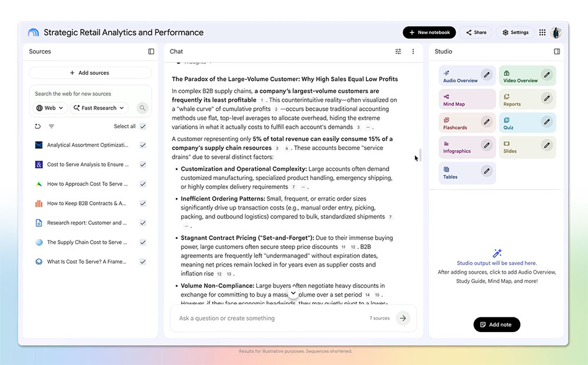This screenshot has height=365, width=588.
Task: Click the Share button
Action: click(x=476, y=32)
